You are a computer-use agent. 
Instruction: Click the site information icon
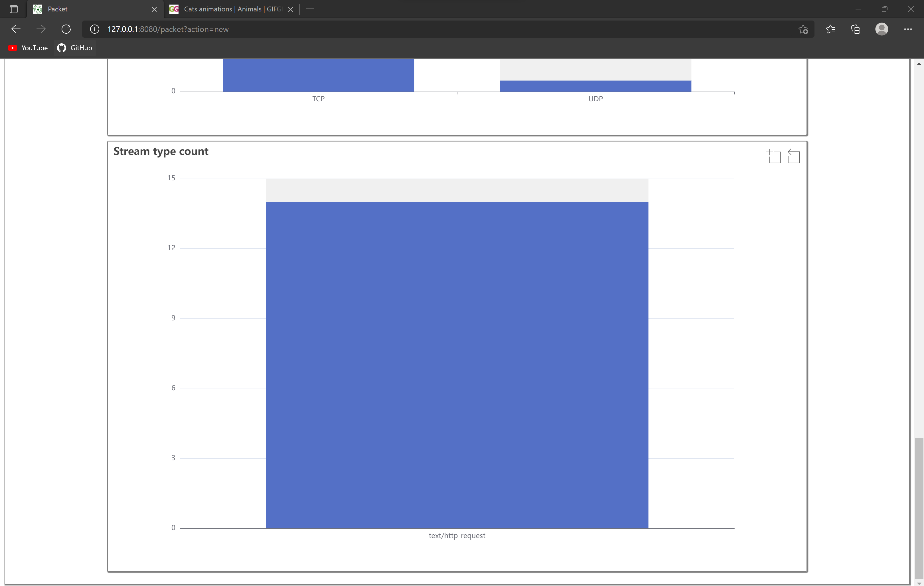94,29
